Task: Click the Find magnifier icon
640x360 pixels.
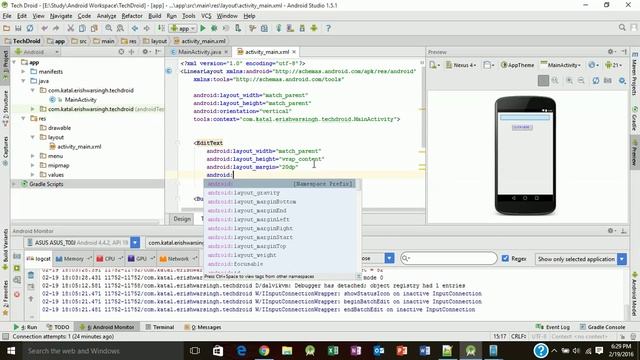Action: click(109, 28)
